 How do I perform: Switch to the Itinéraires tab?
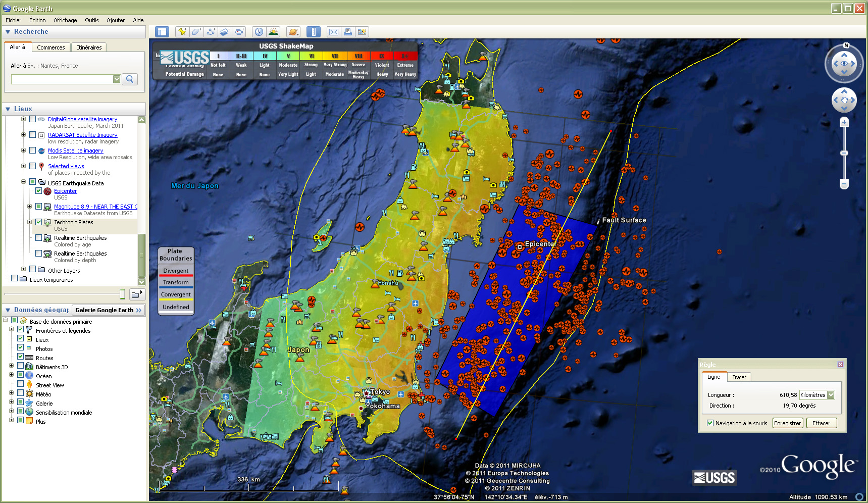pyautogui.click(x=89, y=47)
